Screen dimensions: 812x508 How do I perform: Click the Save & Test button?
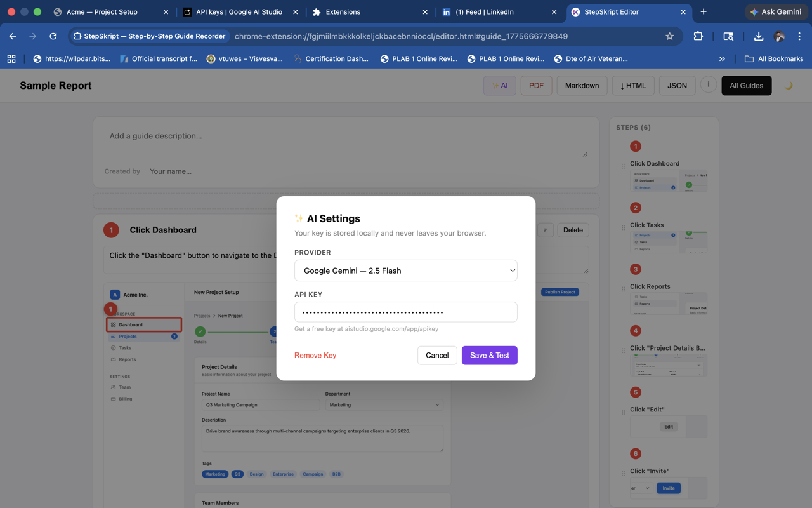click(x=489, y=355)
